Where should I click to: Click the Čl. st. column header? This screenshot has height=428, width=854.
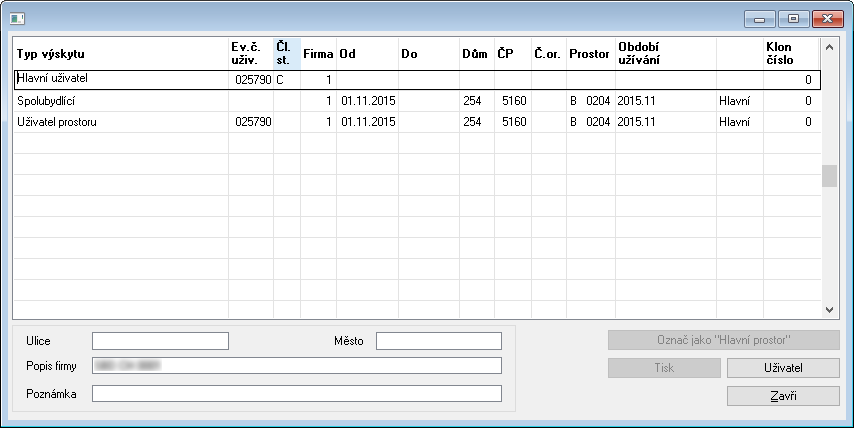pyautogui.click(x=287, y=53)
